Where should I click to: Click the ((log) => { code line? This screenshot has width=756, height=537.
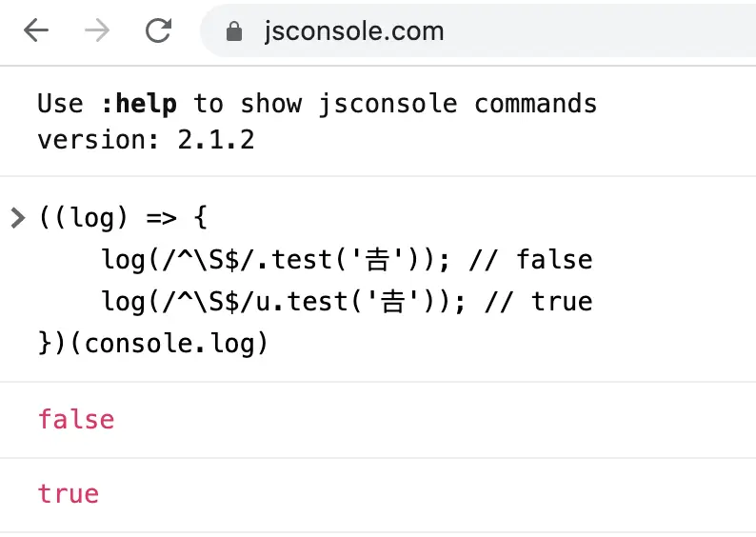pos(124,218)
